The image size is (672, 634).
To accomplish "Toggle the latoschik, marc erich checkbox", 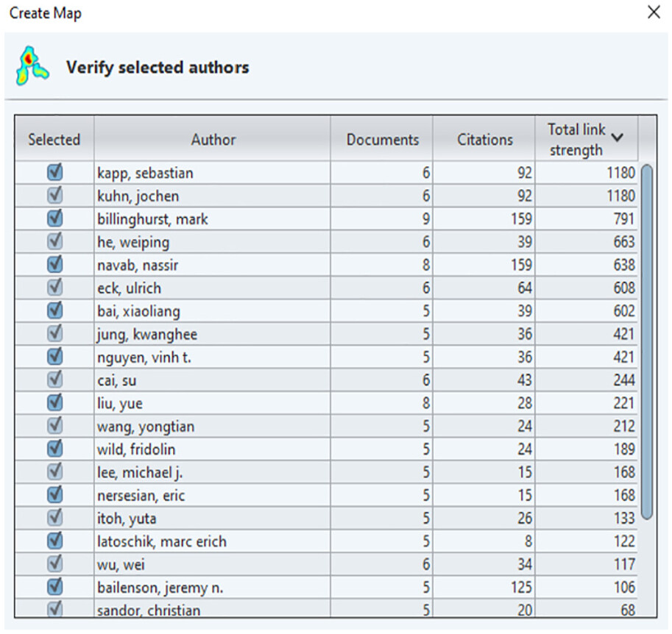I will click(54, 541).
